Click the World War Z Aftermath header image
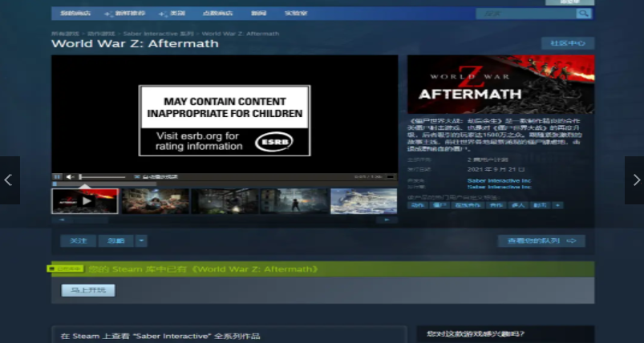This screenshot has height=343, width=644. [500, 84]
